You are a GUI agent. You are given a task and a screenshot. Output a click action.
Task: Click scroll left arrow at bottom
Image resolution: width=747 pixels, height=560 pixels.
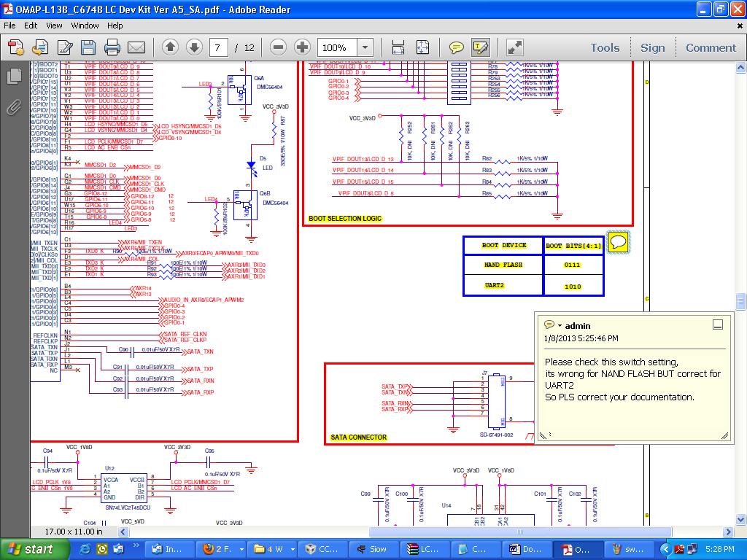pos(123,532)
